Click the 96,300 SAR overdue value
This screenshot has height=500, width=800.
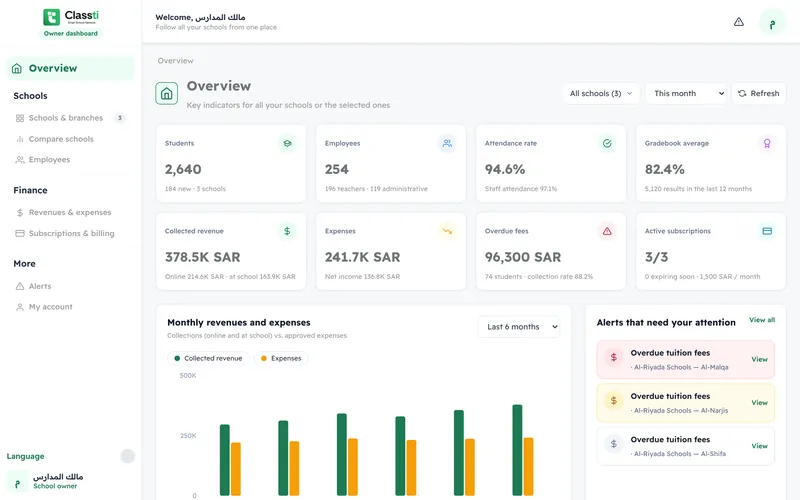[x=523, y=257]
